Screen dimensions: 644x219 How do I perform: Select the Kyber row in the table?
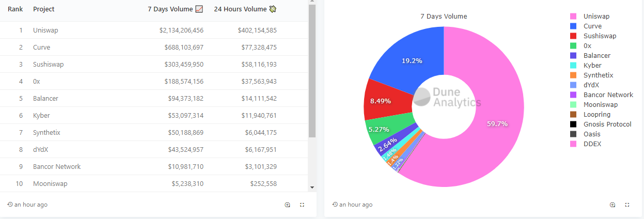pos(155,116)
